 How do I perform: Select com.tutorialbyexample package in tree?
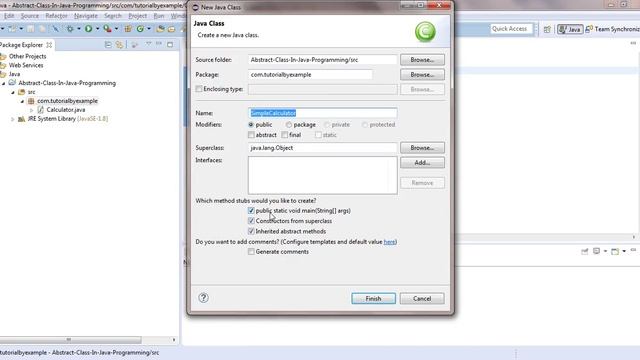point(67,101)
